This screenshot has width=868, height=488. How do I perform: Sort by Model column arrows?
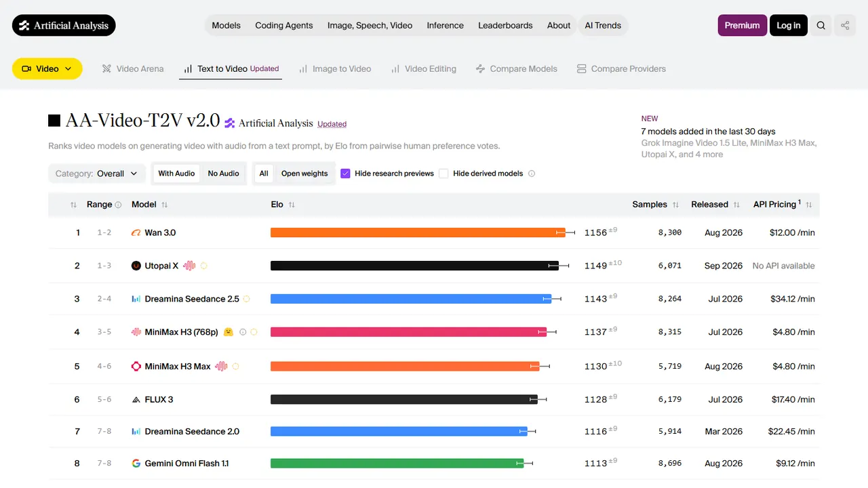point(164,205)
